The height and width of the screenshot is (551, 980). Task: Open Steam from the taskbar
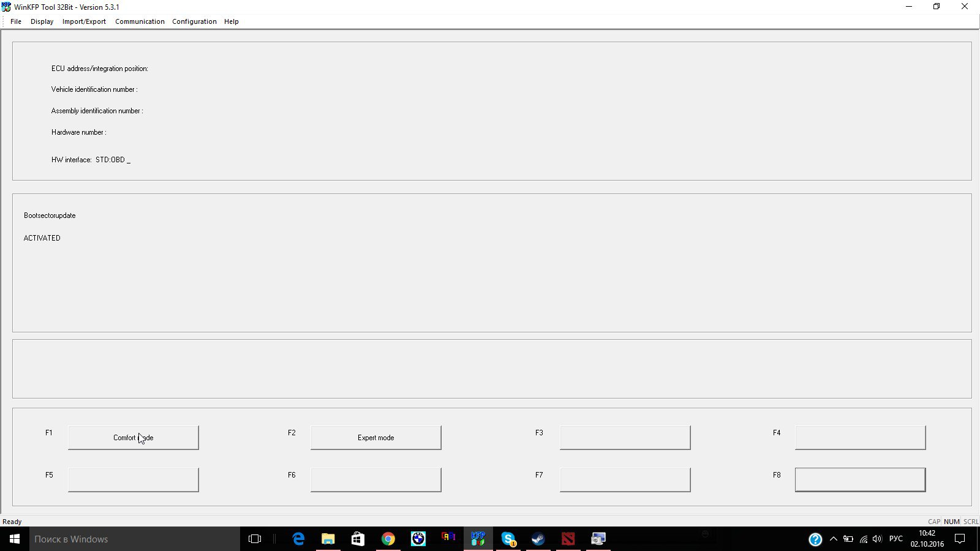pyautogui.click(x=538, y=539)
